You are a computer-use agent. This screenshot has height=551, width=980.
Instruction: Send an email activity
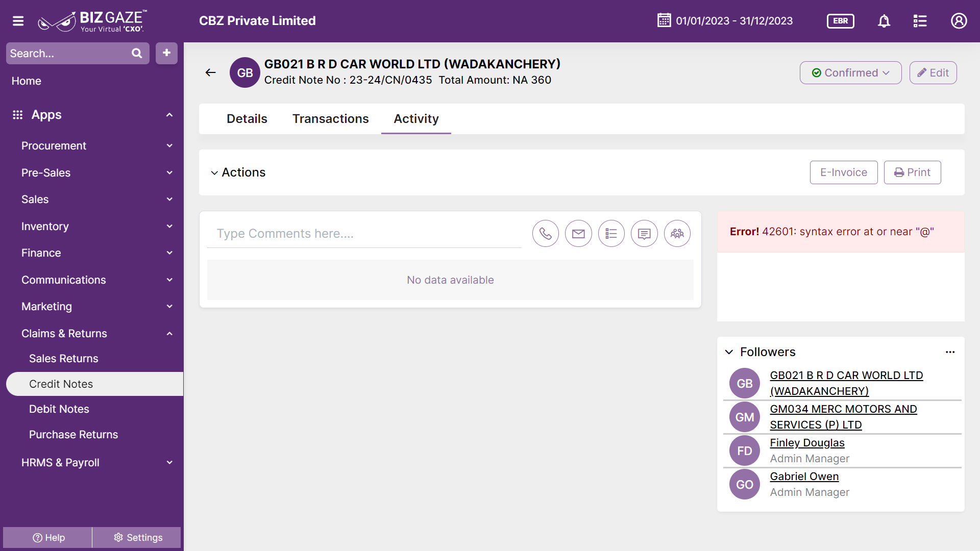point(578,234)
